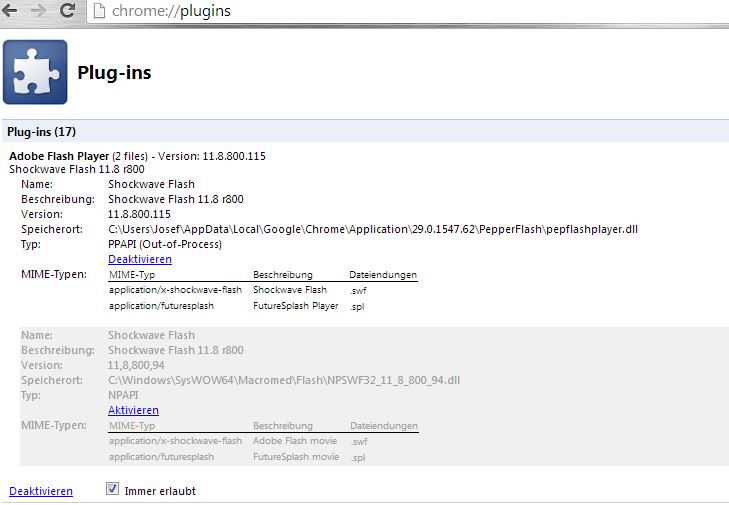The image size is (729, 505).
Task: Click Beschreibung column header in disabled table
Action: (283, 426)
